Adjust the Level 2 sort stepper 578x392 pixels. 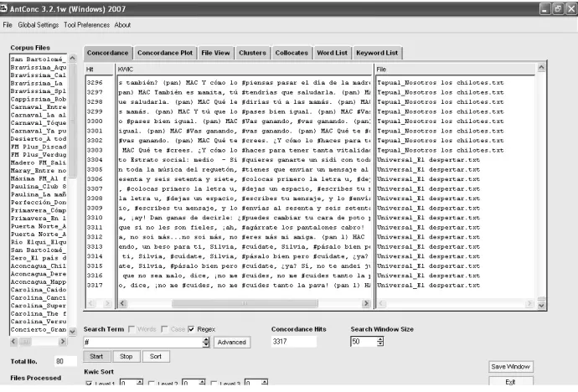pos(202,383)
